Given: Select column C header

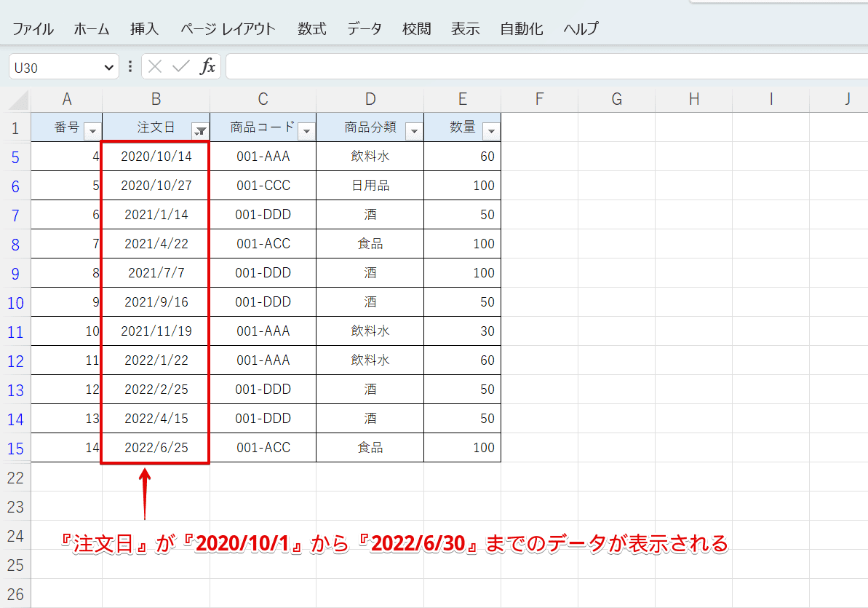Looking at the screenshot, I should tap(263, 99).
